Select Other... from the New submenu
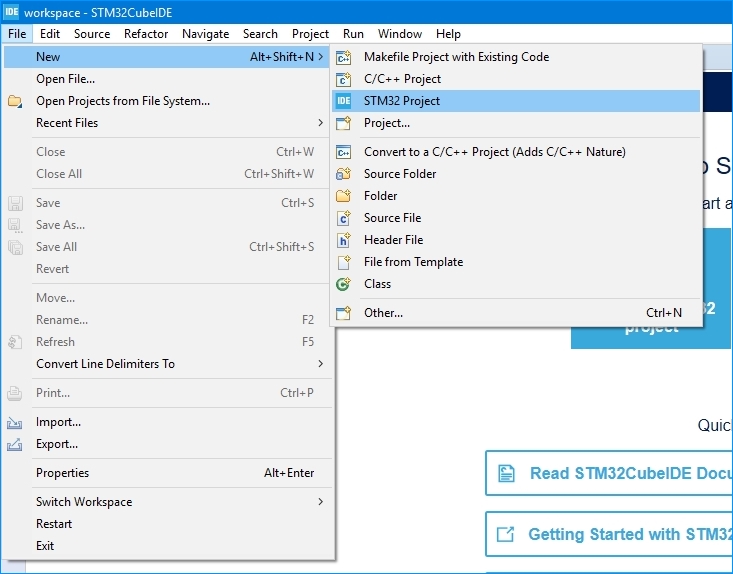 tap(383, 313)
